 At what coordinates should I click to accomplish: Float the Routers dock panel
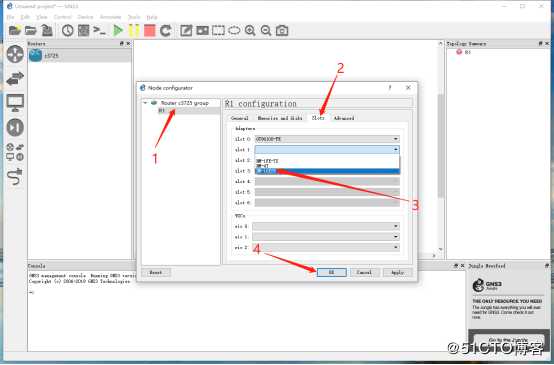pyautogui.click(x=122, y=43)
